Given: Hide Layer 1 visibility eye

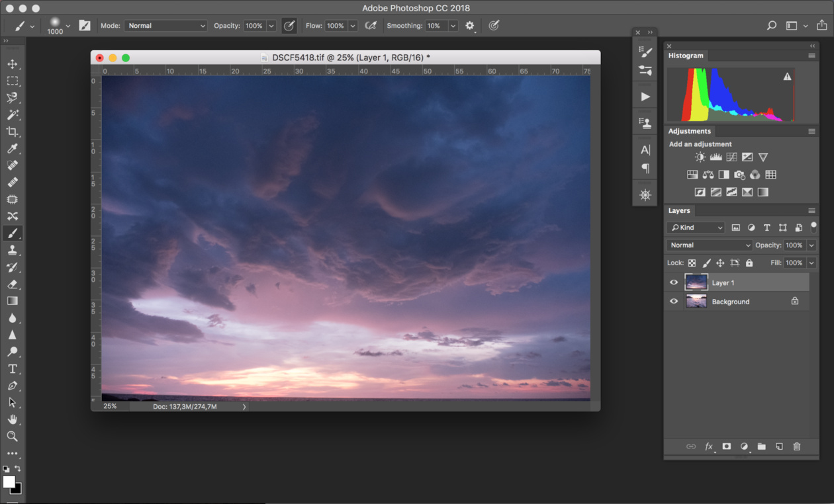Looking at the screenshot, I should click(x=674, y=282).
